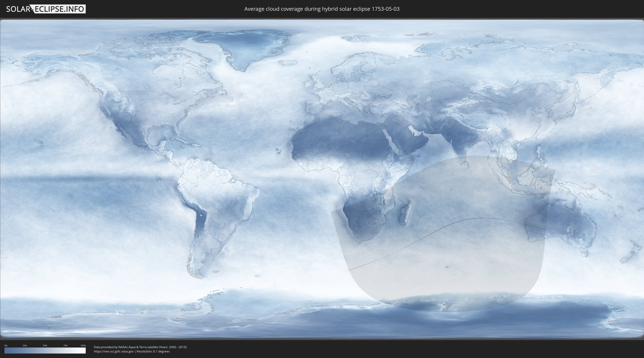
Task: Select the map title mentioning eclipse 1753-05-03
Action: click(322, 9)
